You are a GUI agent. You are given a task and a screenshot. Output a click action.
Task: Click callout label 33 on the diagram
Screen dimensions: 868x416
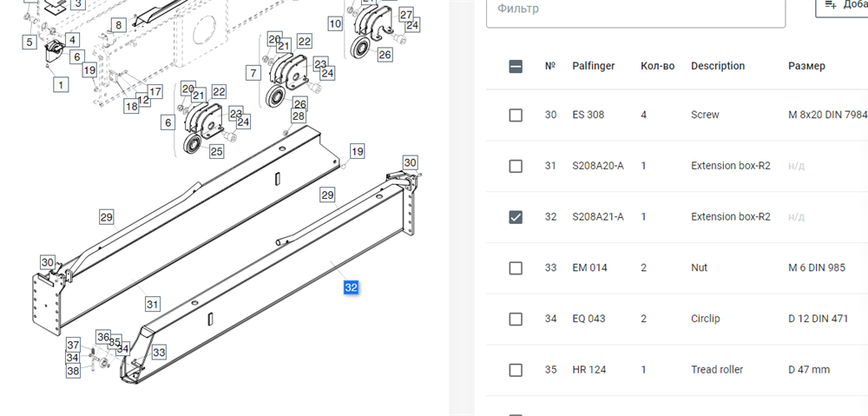click(x=159, y=352)
